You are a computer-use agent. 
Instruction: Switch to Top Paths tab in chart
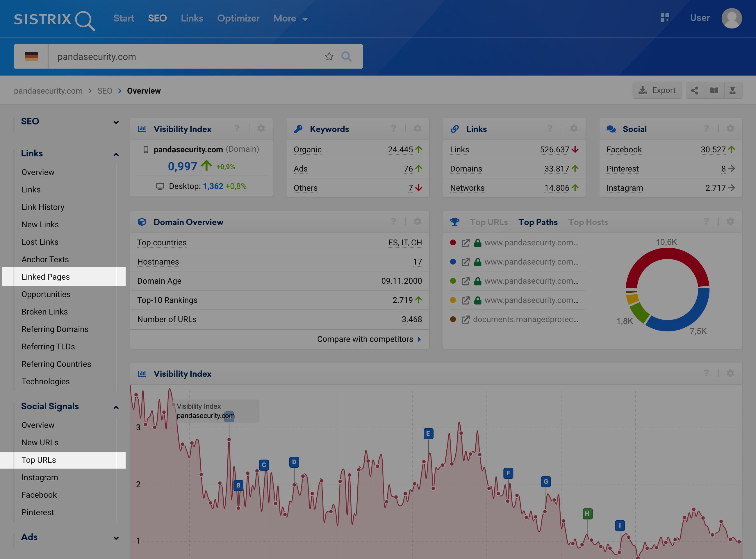(x=539, y=222)
